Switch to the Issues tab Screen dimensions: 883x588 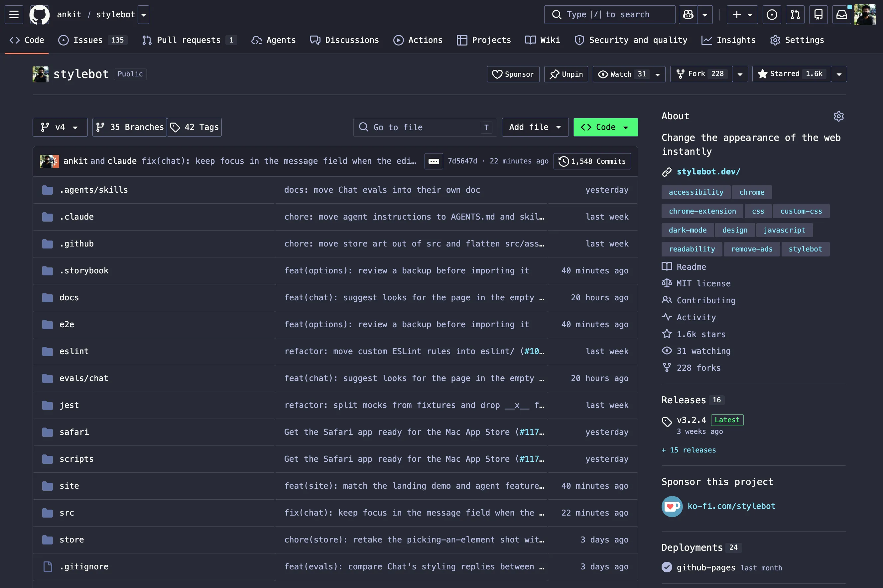[93, 40]
